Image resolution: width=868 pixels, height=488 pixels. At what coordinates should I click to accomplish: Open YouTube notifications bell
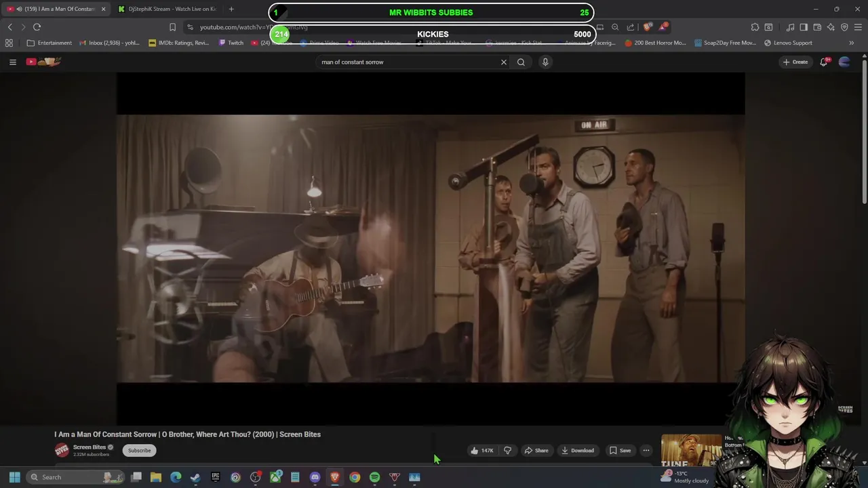tap(824, 62)
